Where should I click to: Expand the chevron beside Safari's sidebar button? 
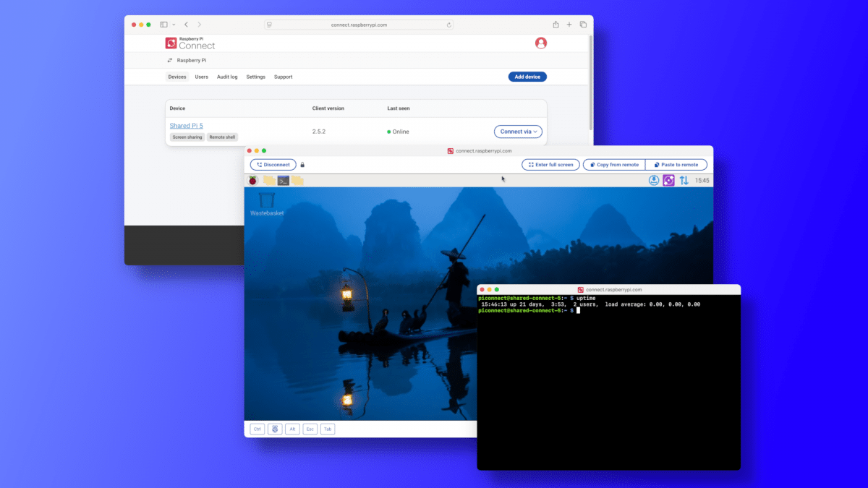(174, 25)
